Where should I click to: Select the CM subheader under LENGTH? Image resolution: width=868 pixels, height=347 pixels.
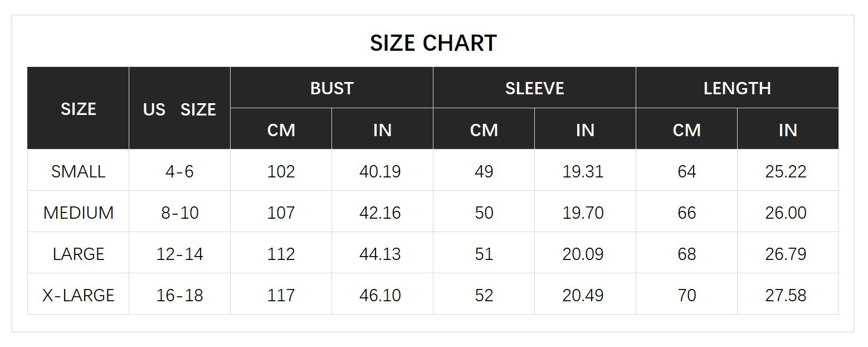686,130
